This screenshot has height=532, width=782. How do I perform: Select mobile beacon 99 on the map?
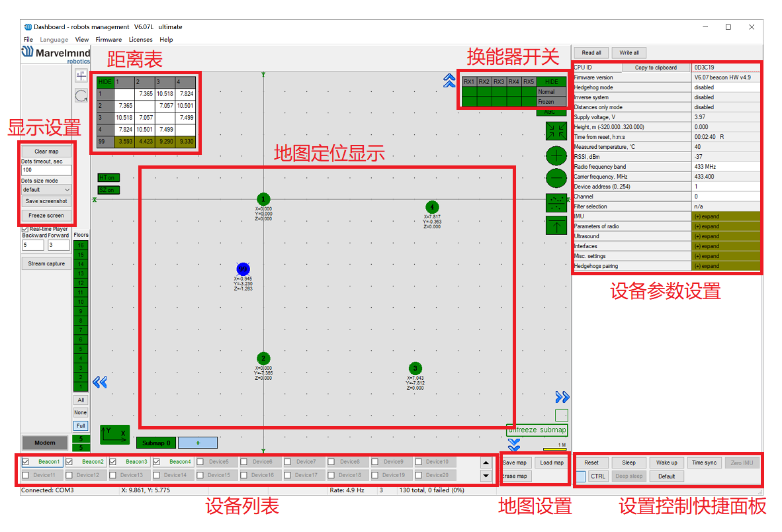click(243, 269)
